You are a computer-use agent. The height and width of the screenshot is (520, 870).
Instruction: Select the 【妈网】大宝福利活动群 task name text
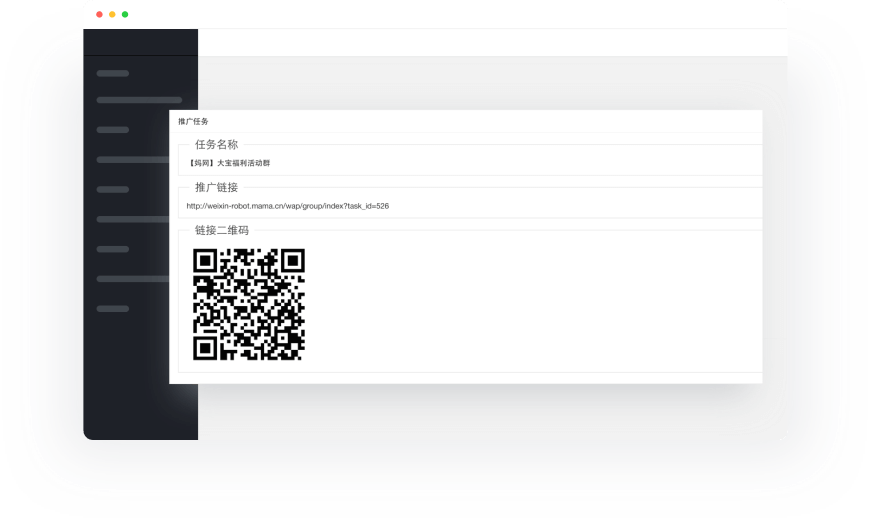click(229, 163)
